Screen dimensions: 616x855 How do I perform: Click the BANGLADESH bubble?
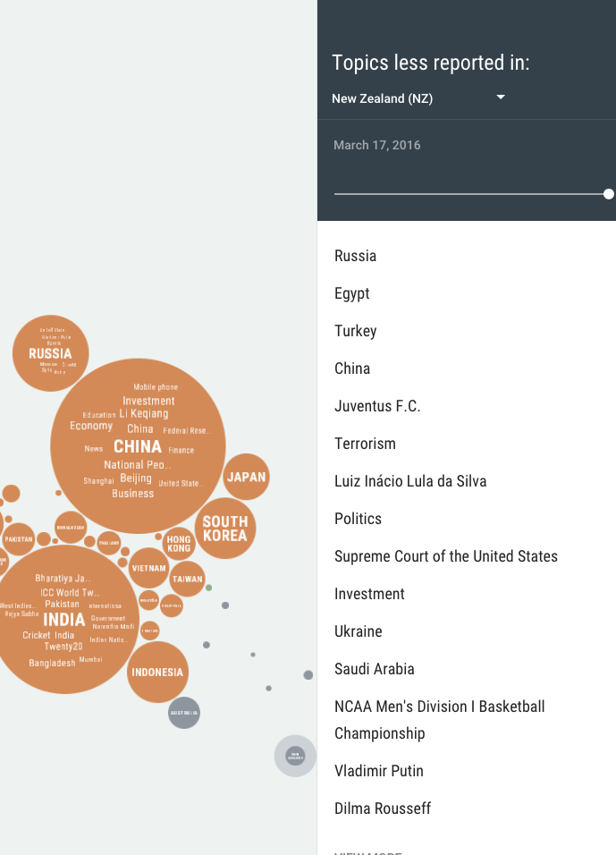71,528
